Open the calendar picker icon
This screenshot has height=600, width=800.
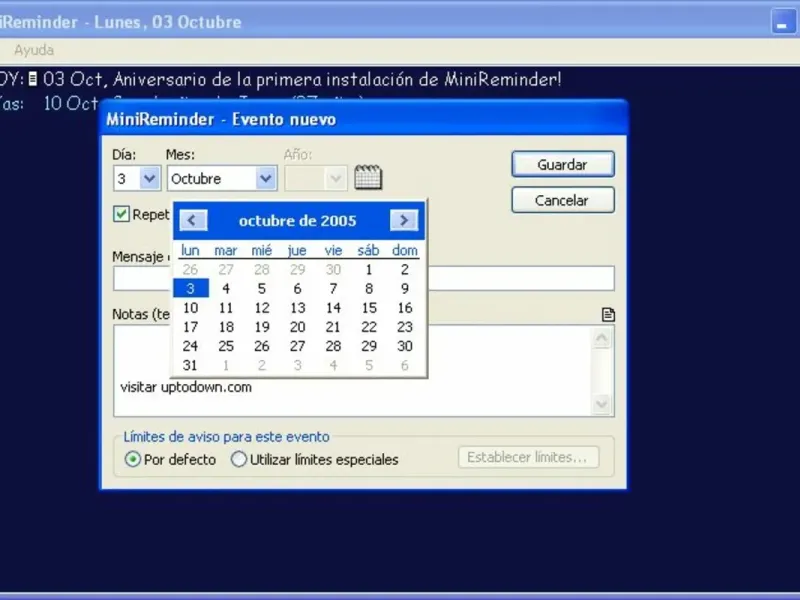coord(368,177)
